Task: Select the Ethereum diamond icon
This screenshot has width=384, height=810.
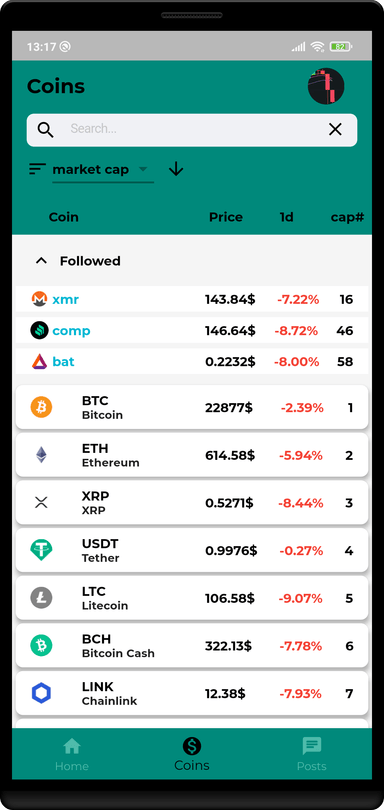Action: tap(41, 455)
